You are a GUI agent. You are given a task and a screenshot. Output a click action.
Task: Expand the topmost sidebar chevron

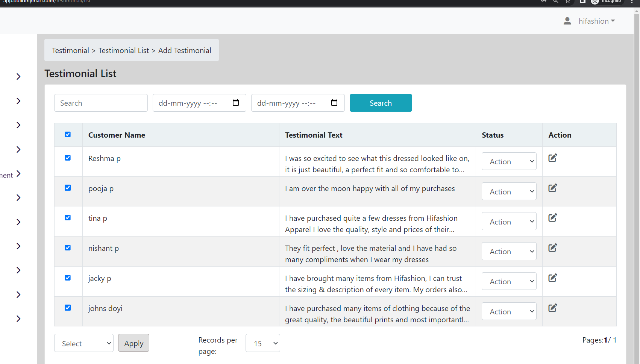[18, 77]
